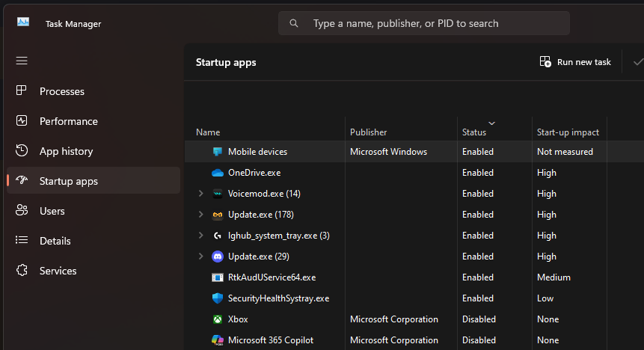Click the Xbox app icon
Screen dimensions: 644x350
point(218,319)
